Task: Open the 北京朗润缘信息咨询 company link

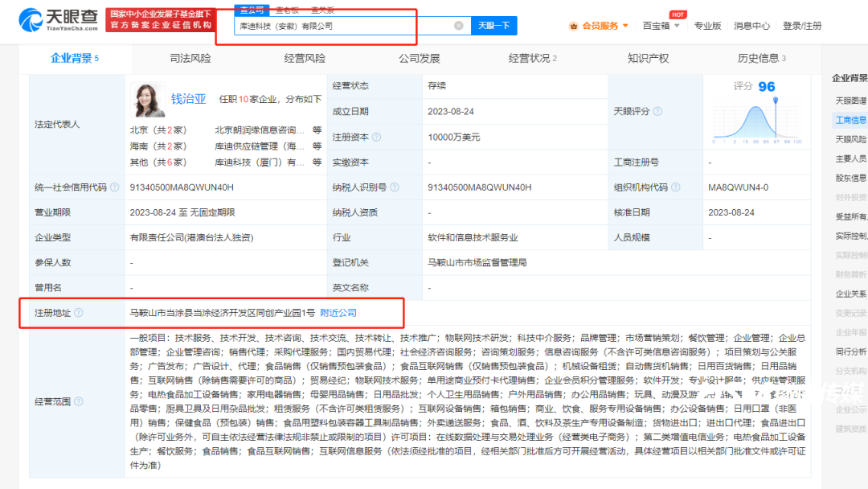Action: (260, 130)
